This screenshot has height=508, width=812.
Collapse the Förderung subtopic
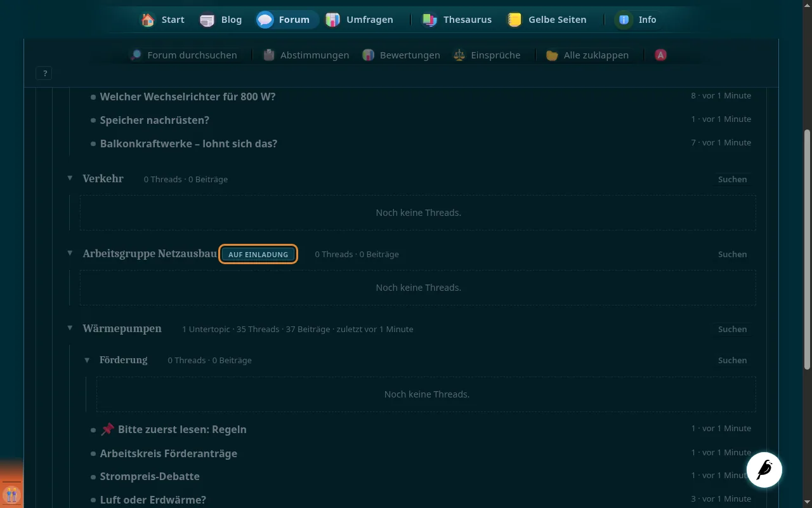pos(87,360)
